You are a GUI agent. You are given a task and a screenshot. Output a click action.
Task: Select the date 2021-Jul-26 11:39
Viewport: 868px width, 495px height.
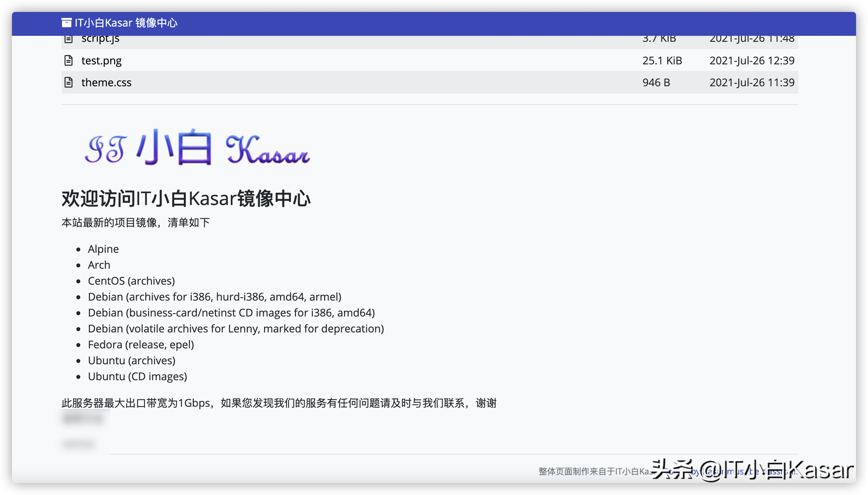coord(752,83)
